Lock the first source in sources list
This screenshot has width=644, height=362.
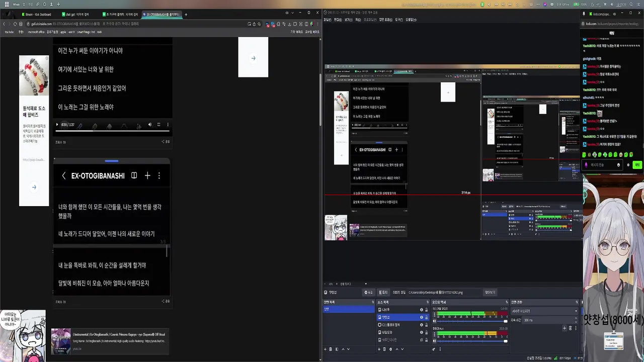coord(427,310)
